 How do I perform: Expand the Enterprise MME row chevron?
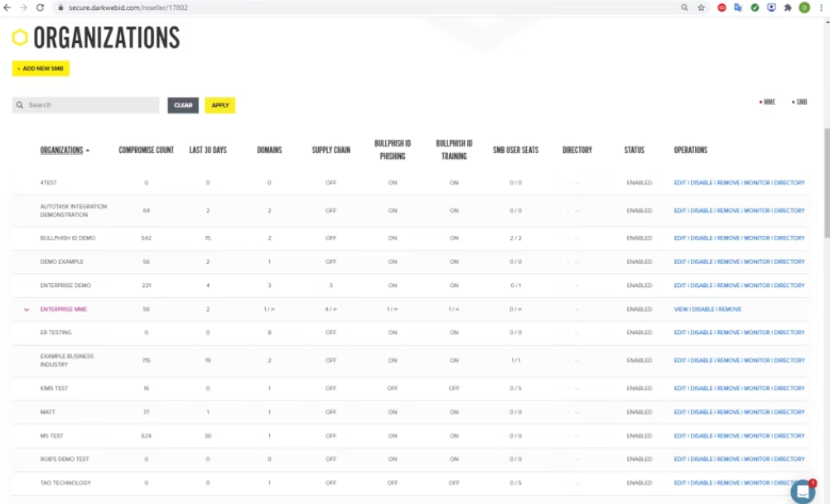(x=27, y=310)
